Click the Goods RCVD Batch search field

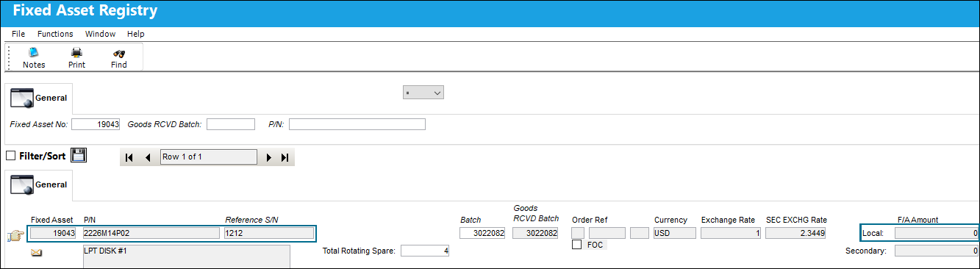231,124
